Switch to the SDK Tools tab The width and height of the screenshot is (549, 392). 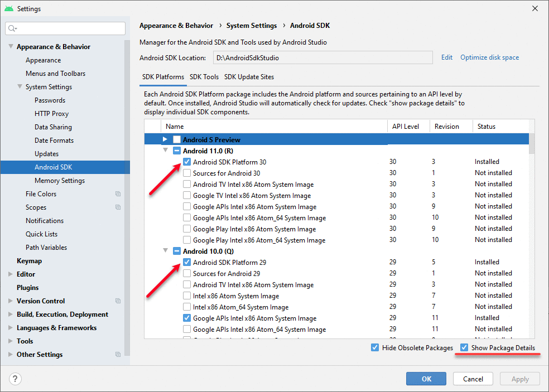tap(204, 77)
